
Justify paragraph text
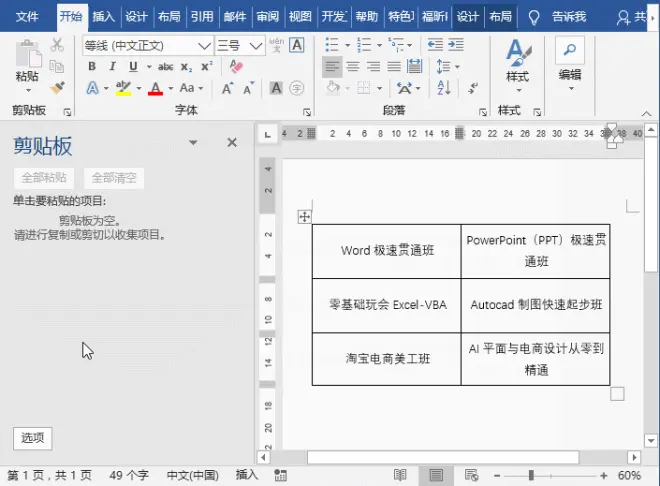click(394, 66)
